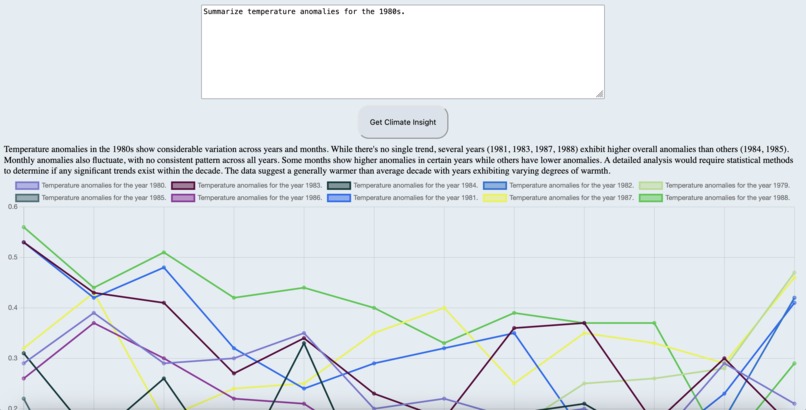Click the 0.3 y-axis label
This screenshot has height=410, width=806.
(x=12, y=358)
